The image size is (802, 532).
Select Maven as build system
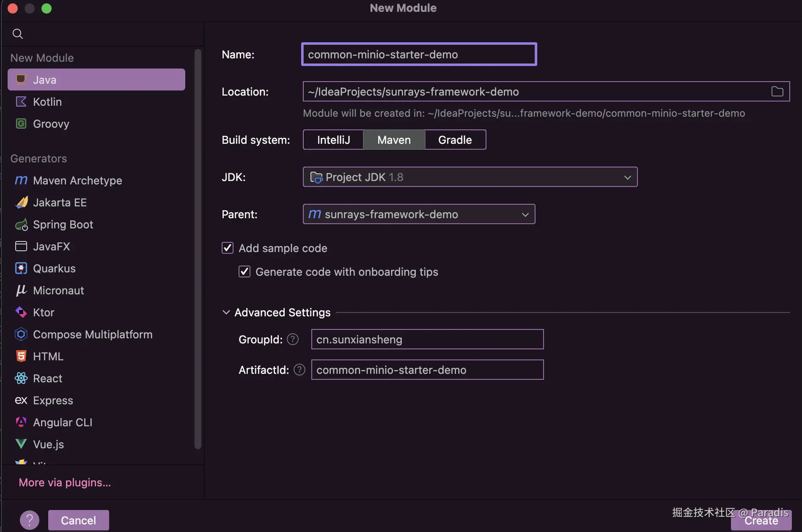point(394,140)
